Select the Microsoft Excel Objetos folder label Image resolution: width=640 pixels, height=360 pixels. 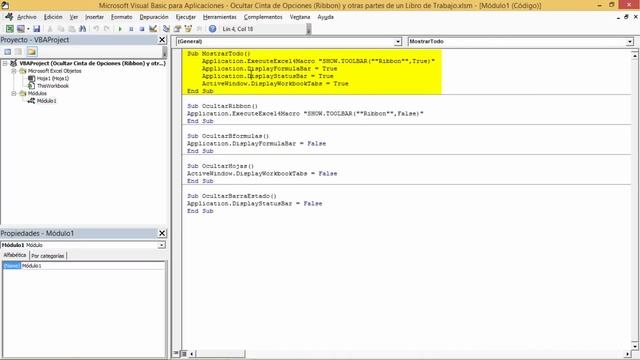point(55,71)
